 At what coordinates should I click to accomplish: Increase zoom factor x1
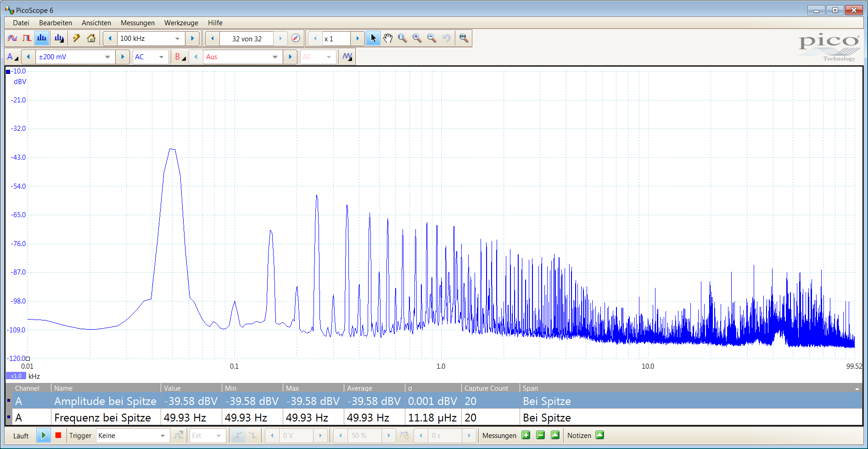358,39
